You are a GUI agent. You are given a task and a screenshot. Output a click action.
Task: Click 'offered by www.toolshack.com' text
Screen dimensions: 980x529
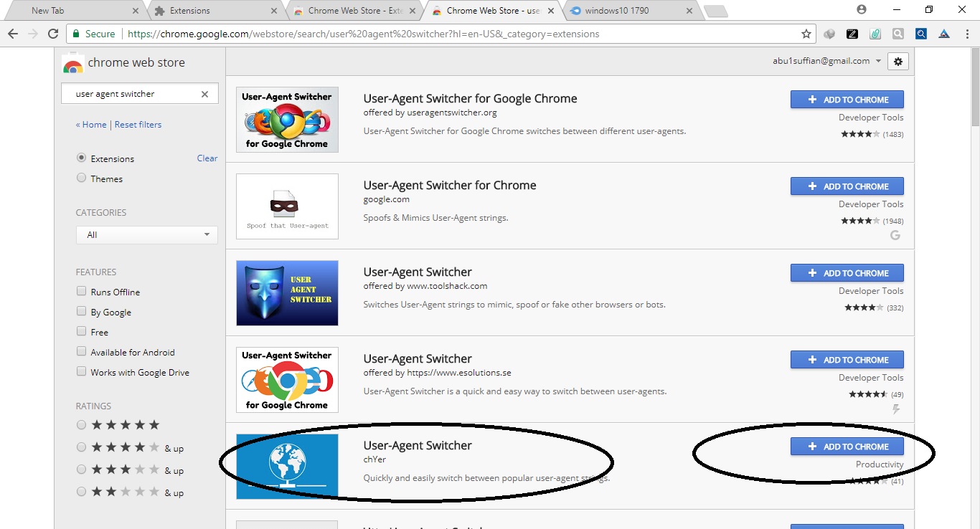click(x=425, y=286)
